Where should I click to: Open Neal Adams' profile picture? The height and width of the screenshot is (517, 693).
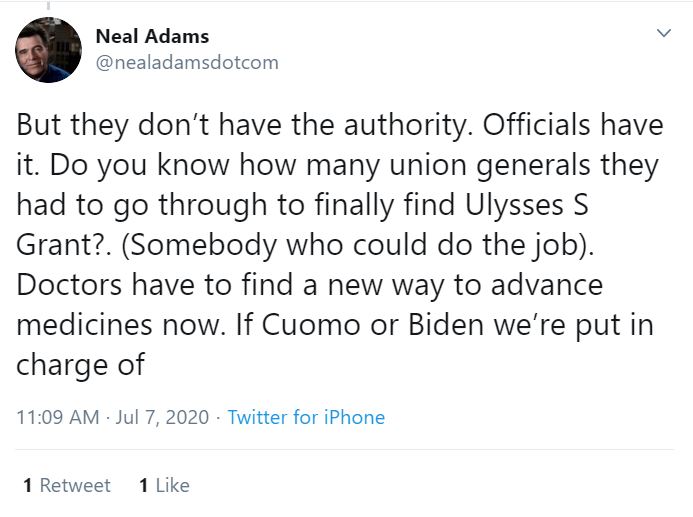click(49, 50)
